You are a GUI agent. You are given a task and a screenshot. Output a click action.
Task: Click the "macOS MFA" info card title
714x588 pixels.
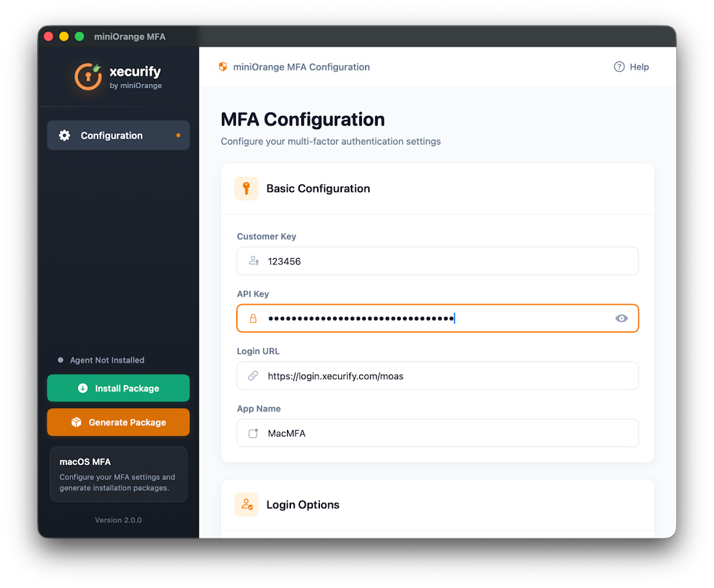pyautogui.click(x=85, y=462)
